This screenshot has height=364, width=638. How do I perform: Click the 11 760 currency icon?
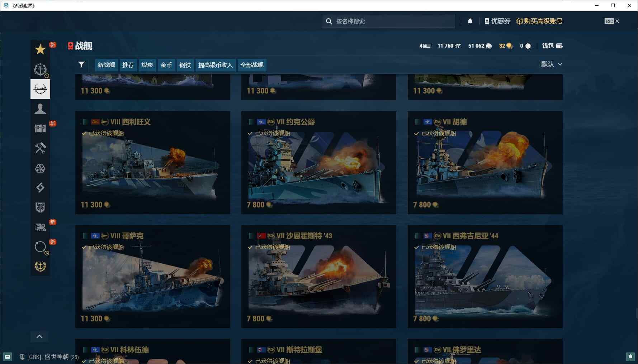pyautogui.click(x=458, y=46)
